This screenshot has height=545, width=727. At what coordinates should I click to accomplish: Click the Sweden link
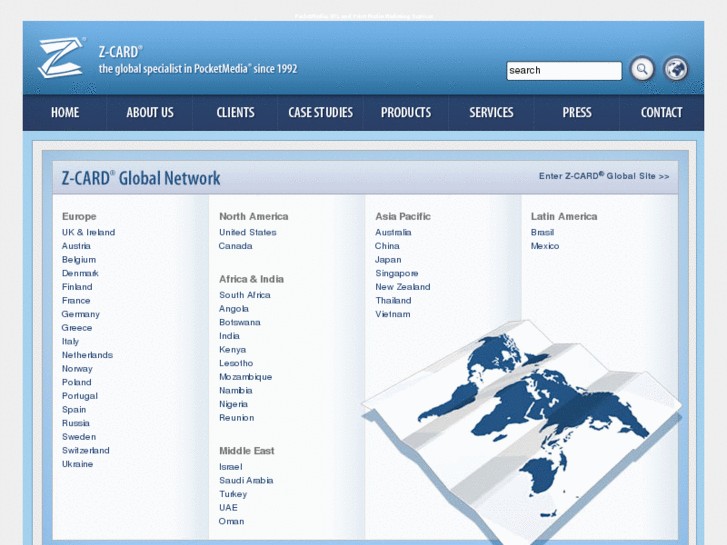79,437
